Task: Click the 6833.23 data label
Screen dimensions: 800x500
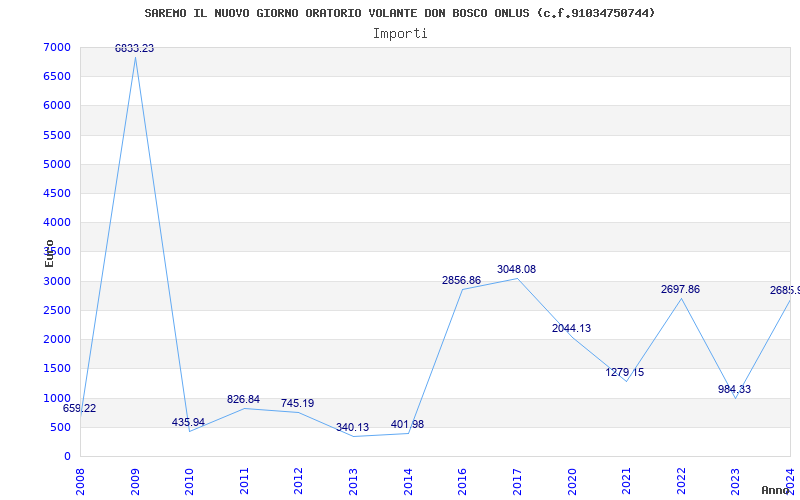Action: pos(134,48)
